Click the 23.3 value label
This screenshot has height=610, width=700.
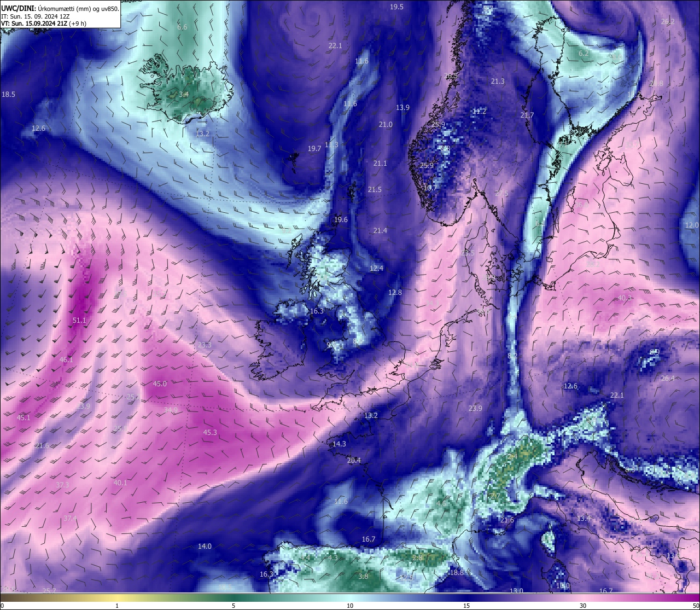coord(204,345)
